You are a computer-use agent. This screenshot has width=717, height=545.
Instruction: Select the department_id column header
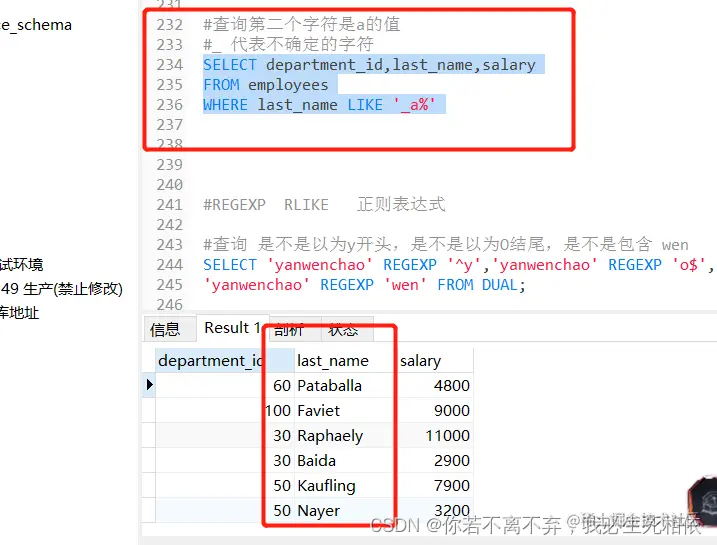pos(225,361)
